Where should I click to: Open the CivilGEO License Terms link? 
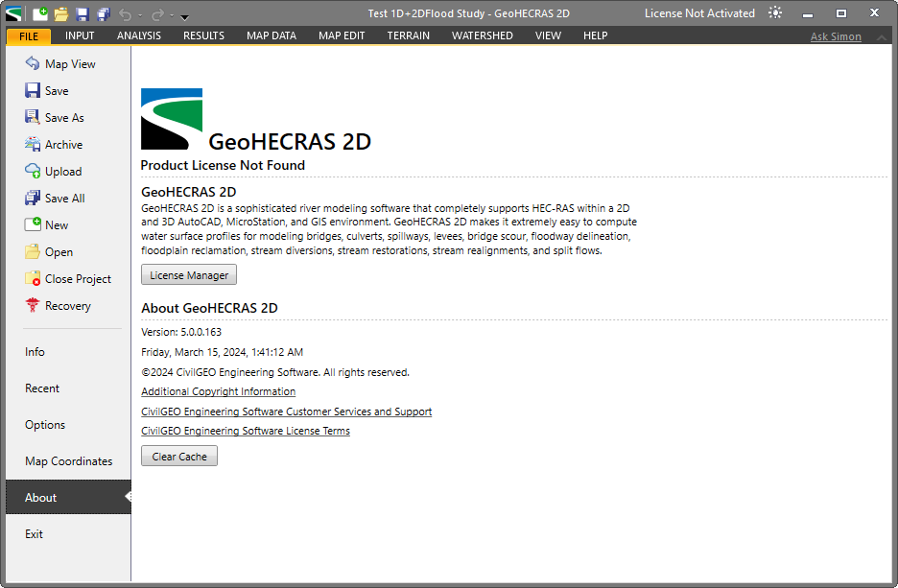246,432
